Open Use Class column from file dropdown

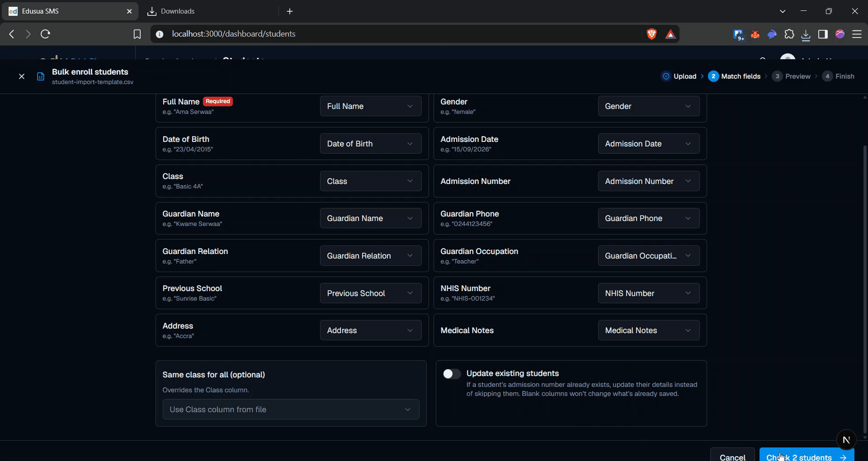click(x=291, y=409)
